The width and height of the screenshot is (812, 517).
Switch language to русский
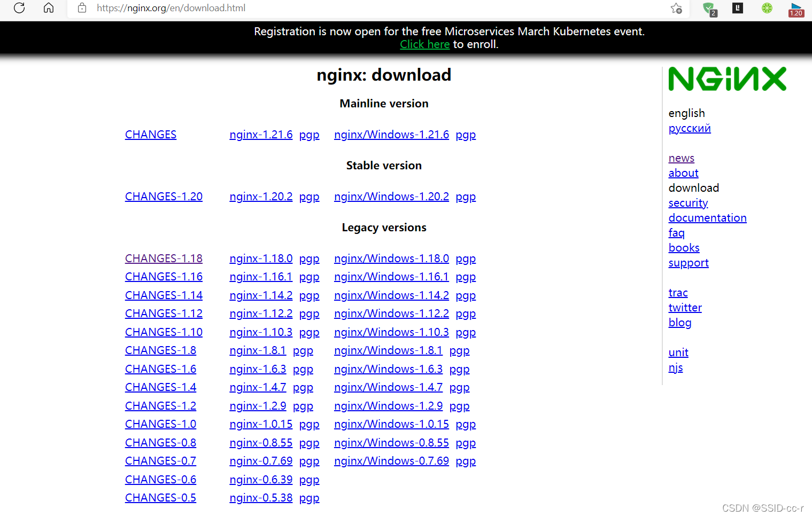[x=690, y=128]
